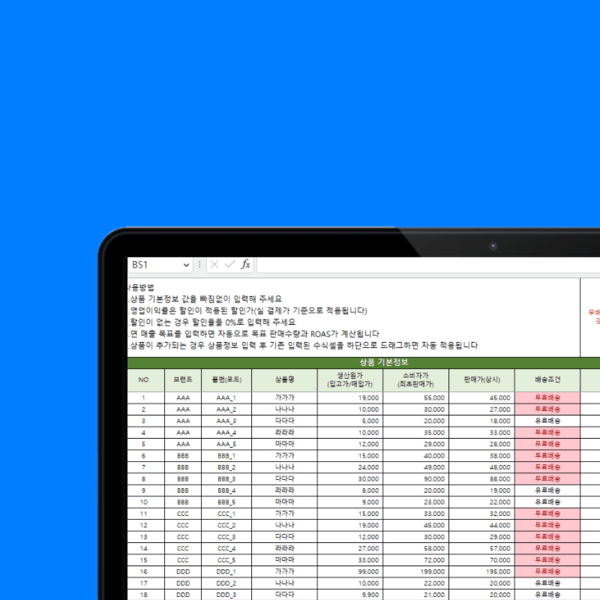Select the 상품명 column header cell
The image size is (600, 600).
pos(284,380)
